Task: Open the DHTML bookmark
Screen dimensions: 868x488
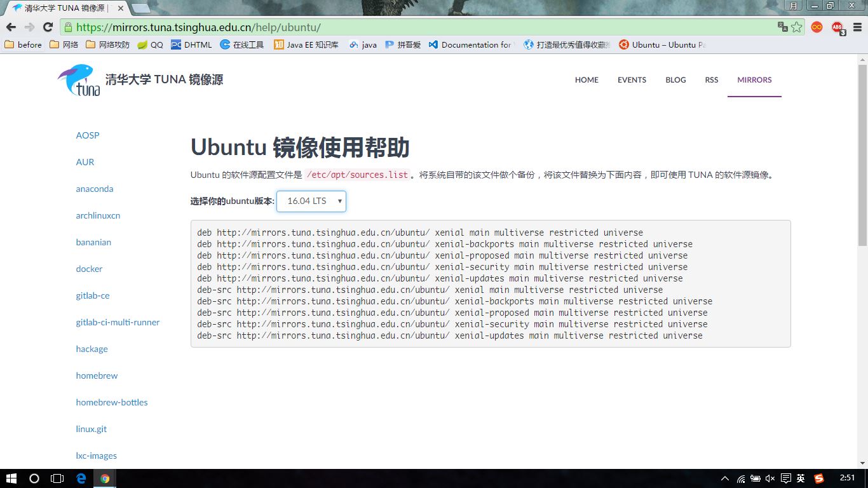Action: point(191,44)
